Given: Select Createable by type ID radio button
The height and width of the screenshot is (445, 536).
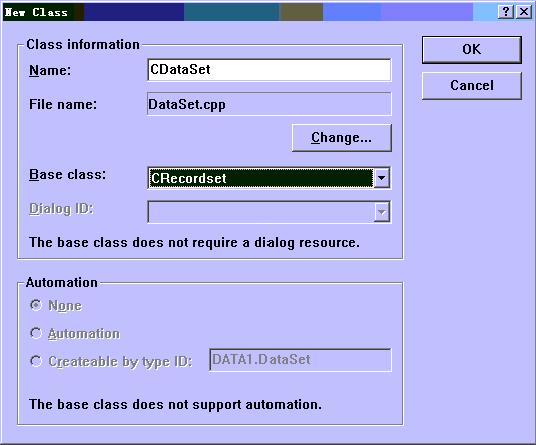Looking at the screenshot, I should point(36,361).
